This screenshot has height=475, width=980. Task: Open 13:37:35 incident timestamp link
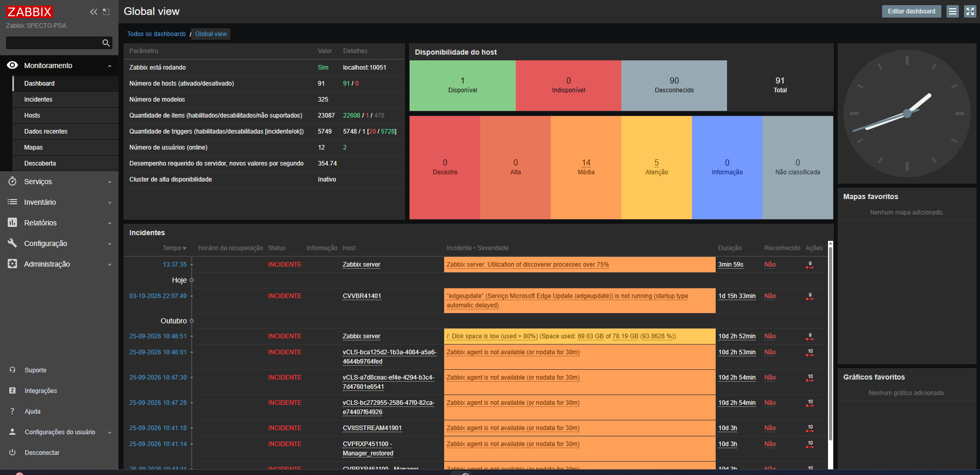coord(175,265)
